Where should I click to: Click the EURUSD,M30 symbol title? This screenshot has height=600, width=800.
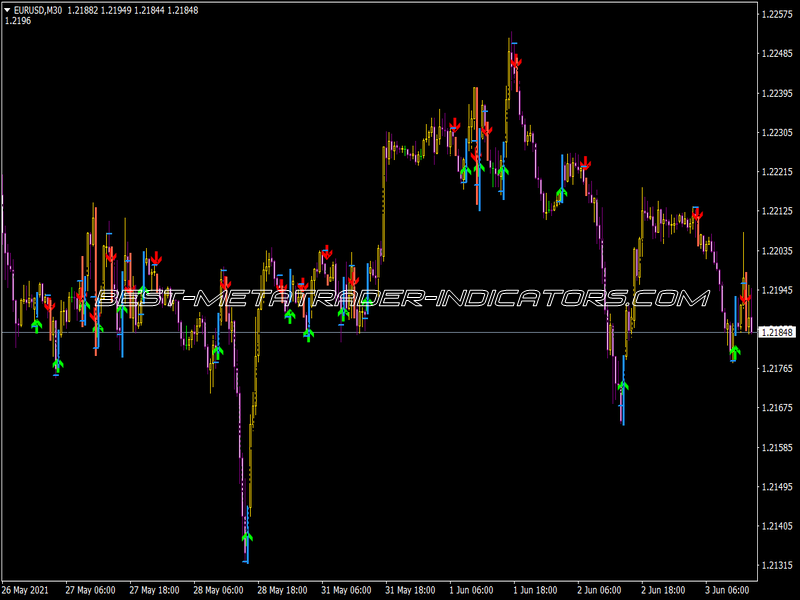click(38, 10)
